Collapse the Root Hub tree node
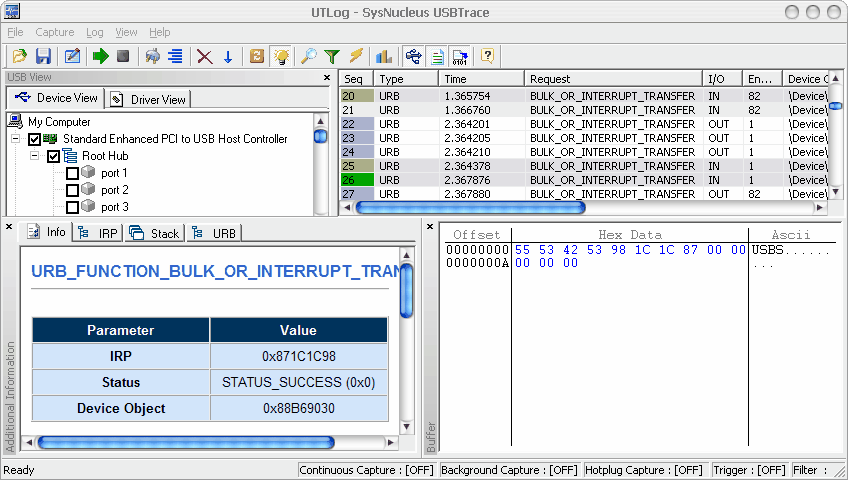This screenshot has width=848, height=480. click(35, 156)
